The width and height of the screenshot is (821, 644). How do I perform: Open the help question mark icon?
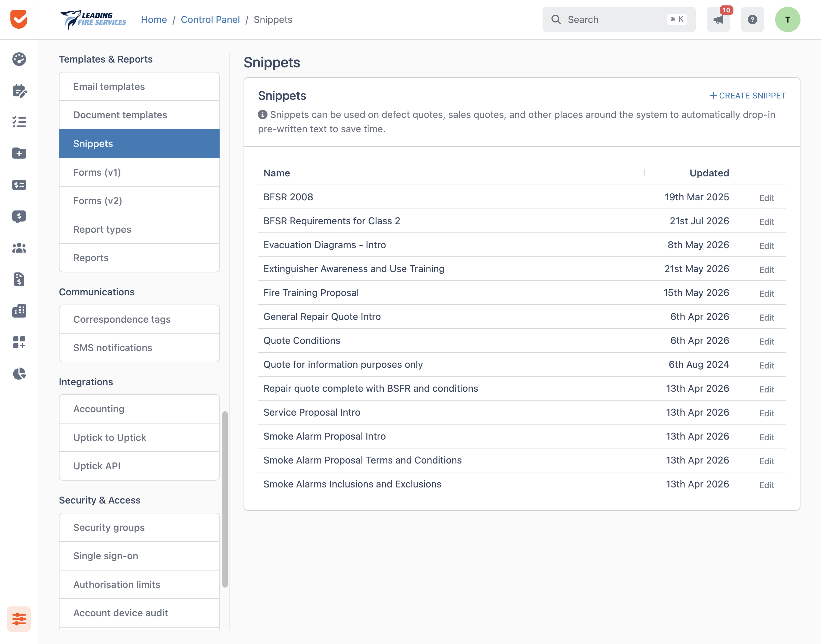[x=752, y=19]
